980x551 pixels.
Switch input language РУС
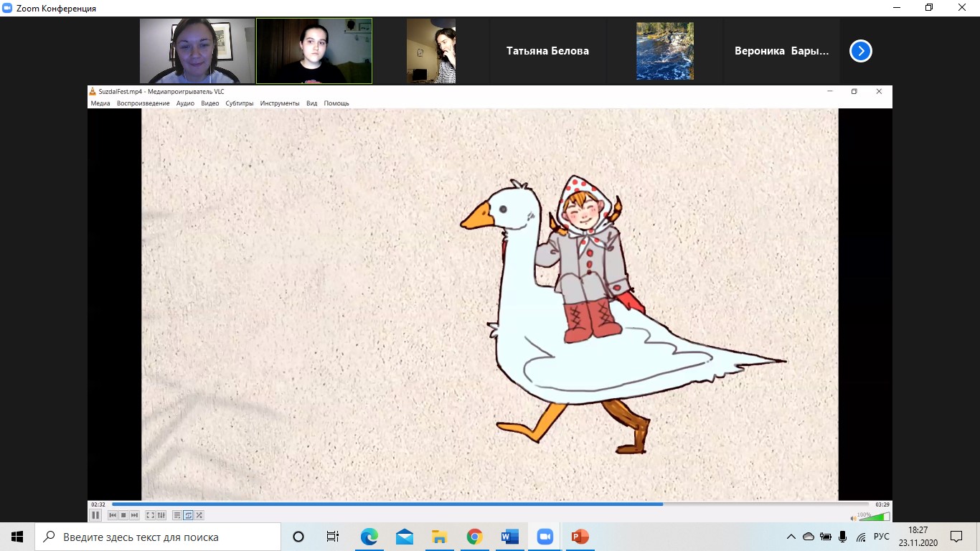[x=881, y=537]
